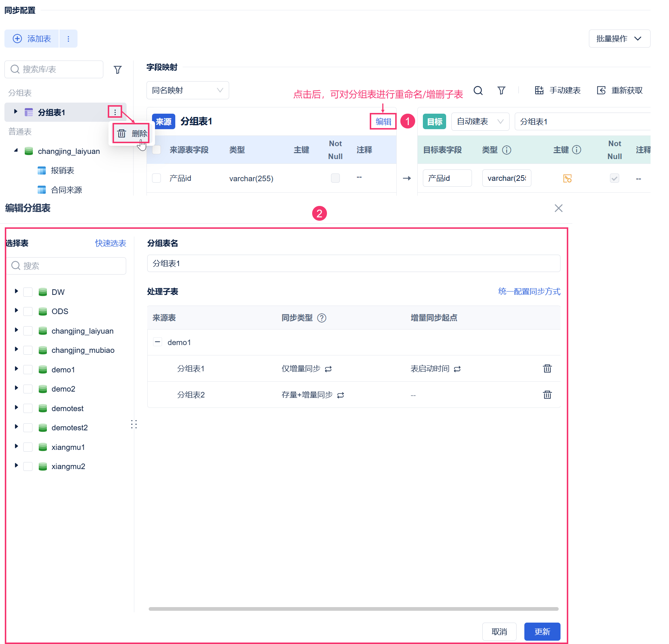Image resolution: width=669 pixels, height=644 pixels.
Task: Click the drag handle dots beside 选择表 panel
Action: coord(134,424)
